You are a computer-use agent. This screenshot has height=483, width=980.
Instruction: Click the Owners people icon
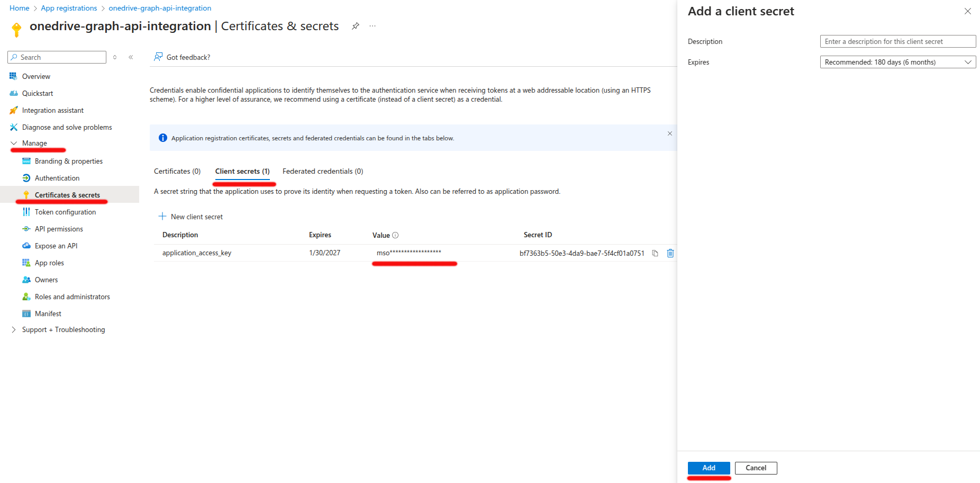point(26,280)
